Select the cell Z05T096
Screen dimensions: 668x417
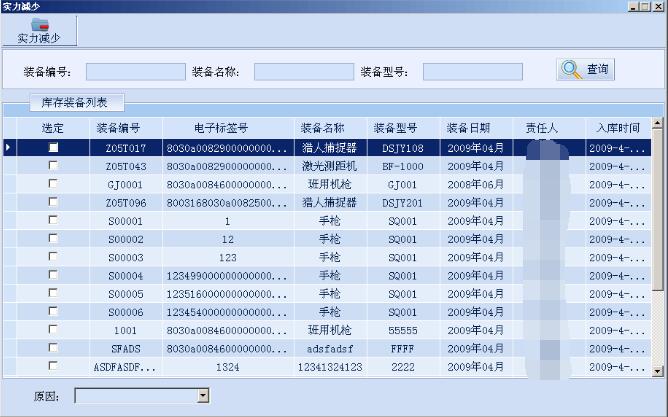pos(126,203)
